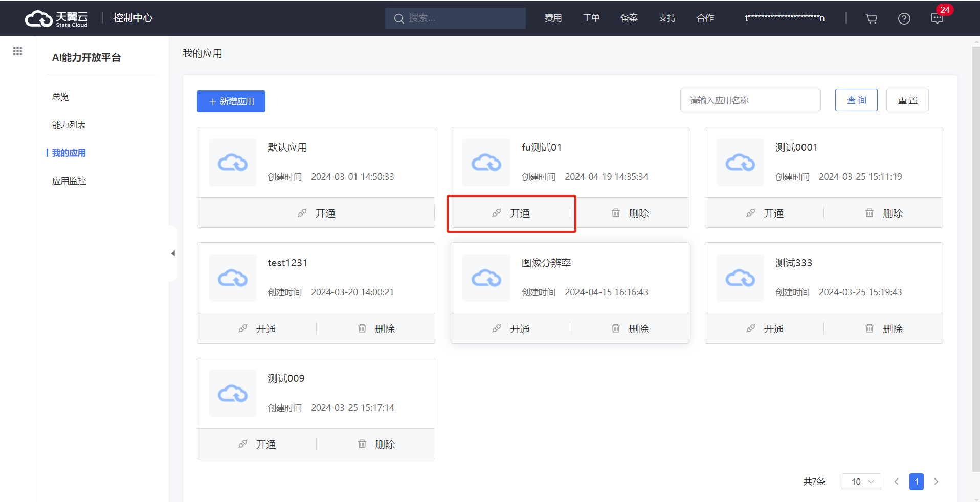
Task: Click the 共7条 total count text
Action: (x=814, y=482)
